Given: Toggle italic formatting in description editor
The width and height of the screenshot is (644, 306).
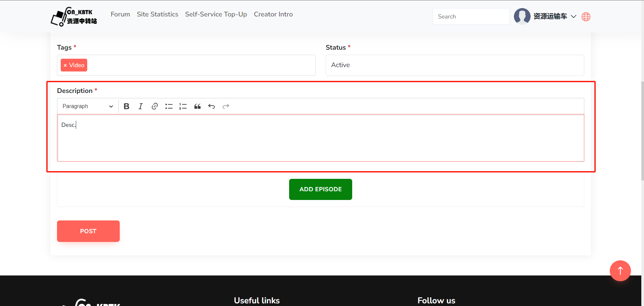Looking at the screenshot, I should (141, 106).
